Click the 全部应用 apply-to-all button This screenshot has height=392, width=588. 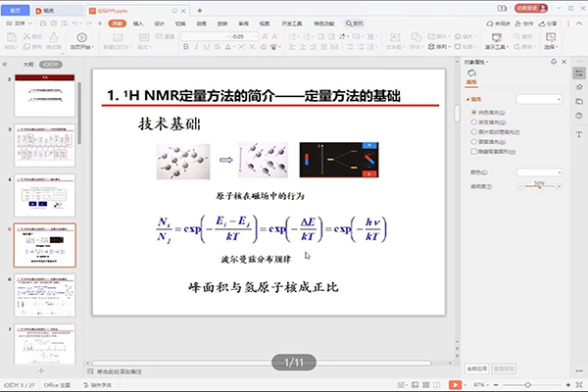pyautogui.click(x=477, y=368)
